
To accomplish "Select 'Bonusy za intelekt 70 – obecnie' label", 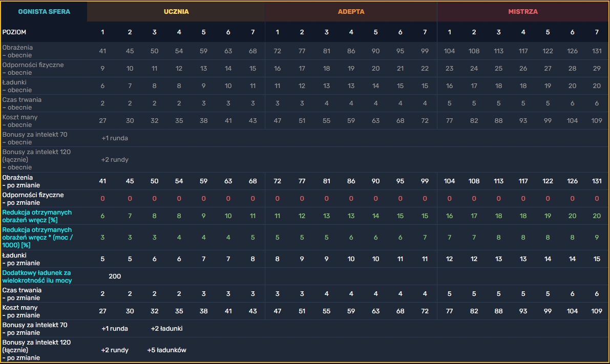I will 35,138.
